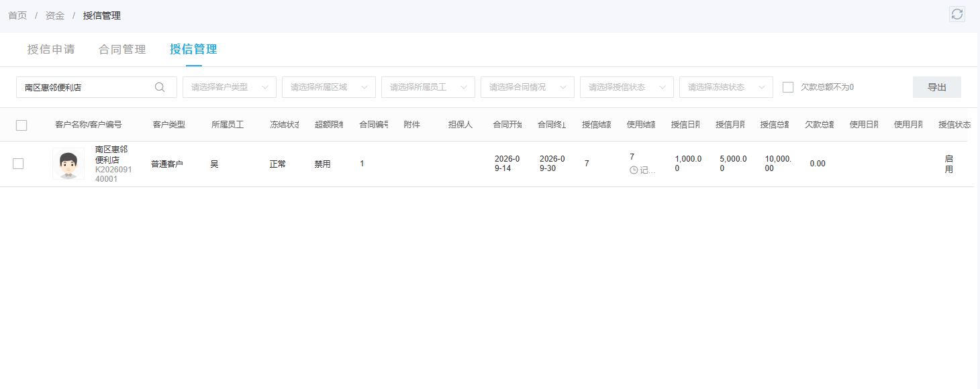Click the 导出 button

point(937,87)
